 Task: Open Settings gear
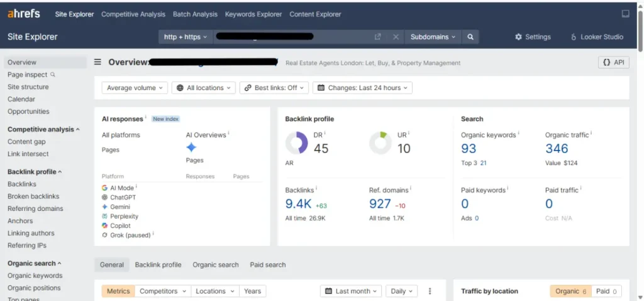(x=533, y=37)
